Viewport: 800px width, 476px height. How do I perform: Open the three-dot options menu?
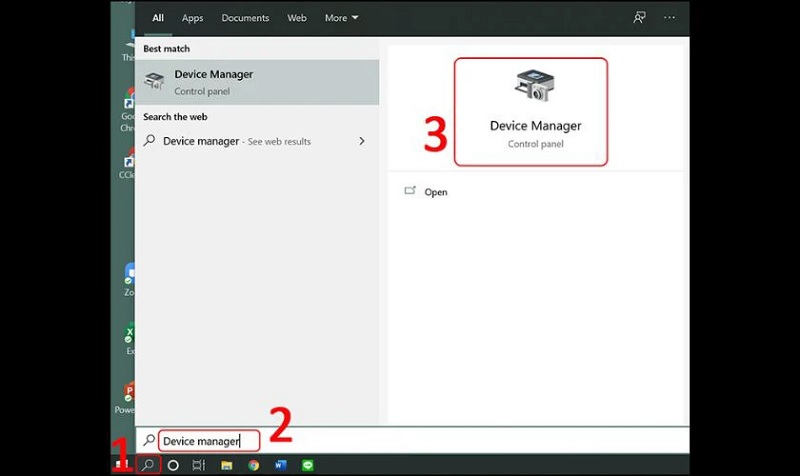point(669,18)
